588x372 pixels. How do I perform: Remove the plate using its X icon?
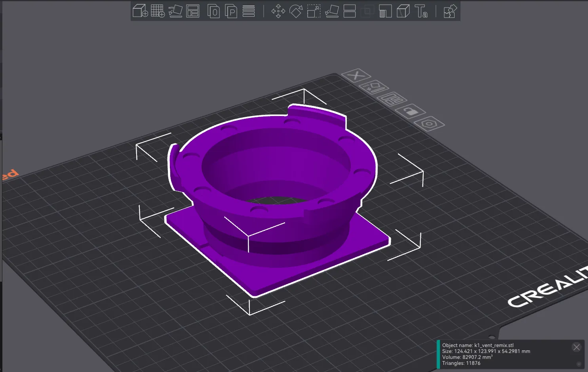coord(356,75)
